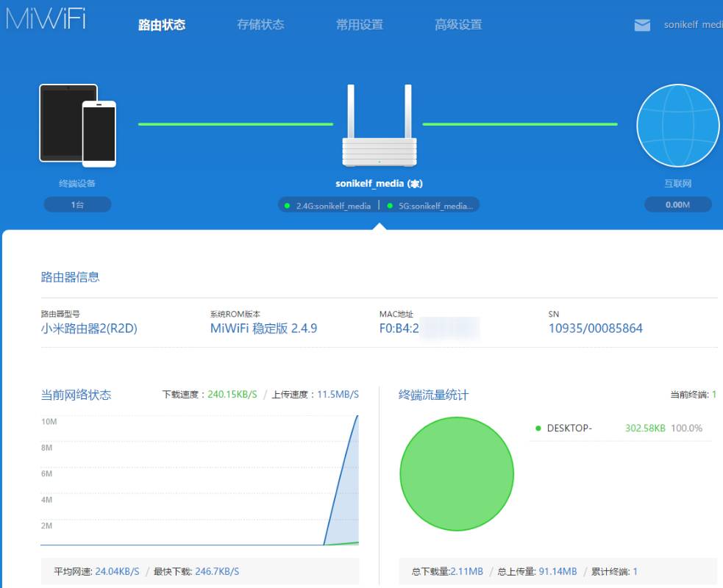
Task: Select the 5G:sonikelf_media network label
Action: (436, 206)
